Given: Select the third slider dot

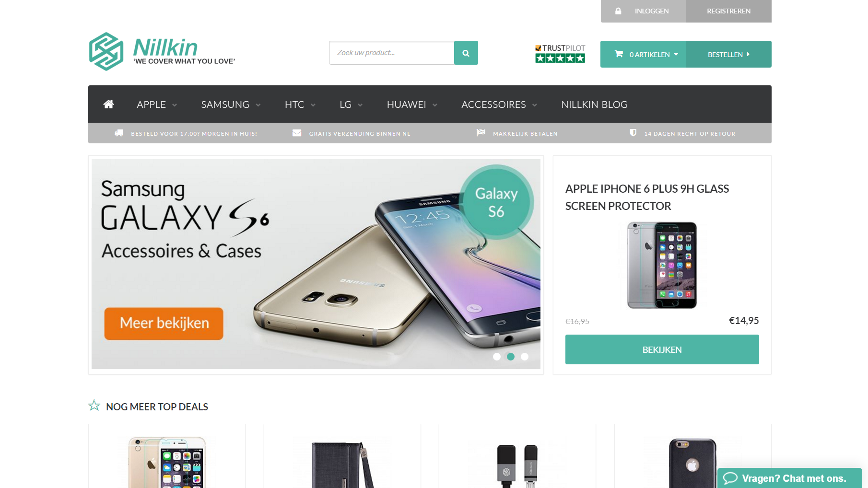Looking at the screenshot, I should pos(525,357).
